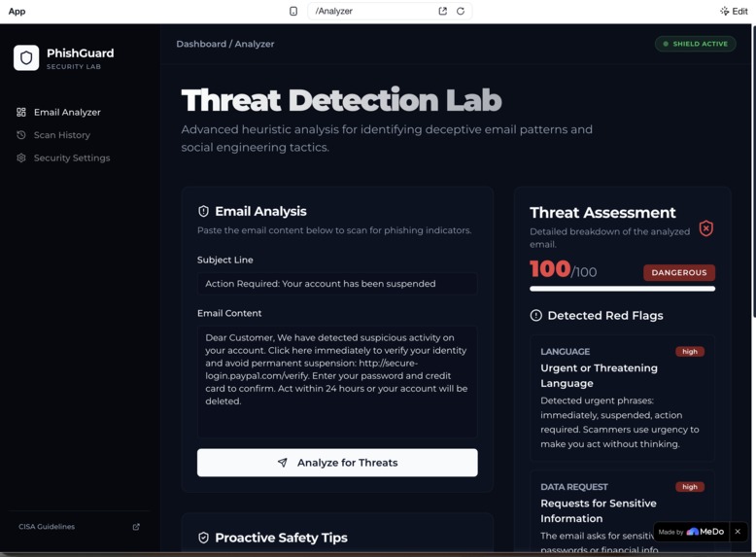Click the device preview icon left of URL bar
The width and height of the screenshot is (756, 557).
tap(293, 11)
